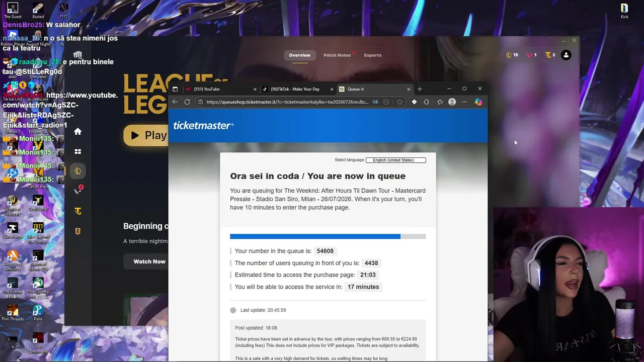The image size is (644, 362).
Task: Close the YouTube tab
Action: [255, 89]
